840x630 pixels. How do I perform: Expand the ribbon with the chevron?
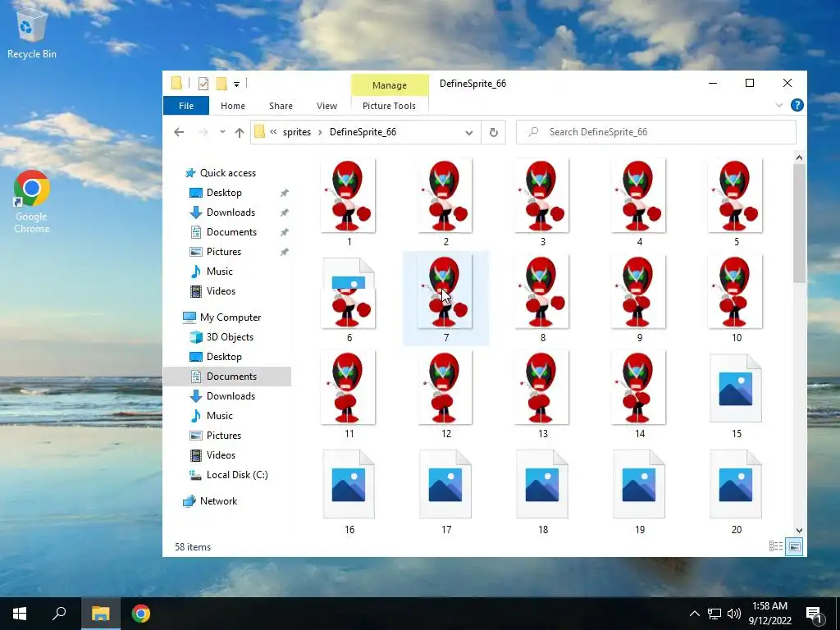779,106
